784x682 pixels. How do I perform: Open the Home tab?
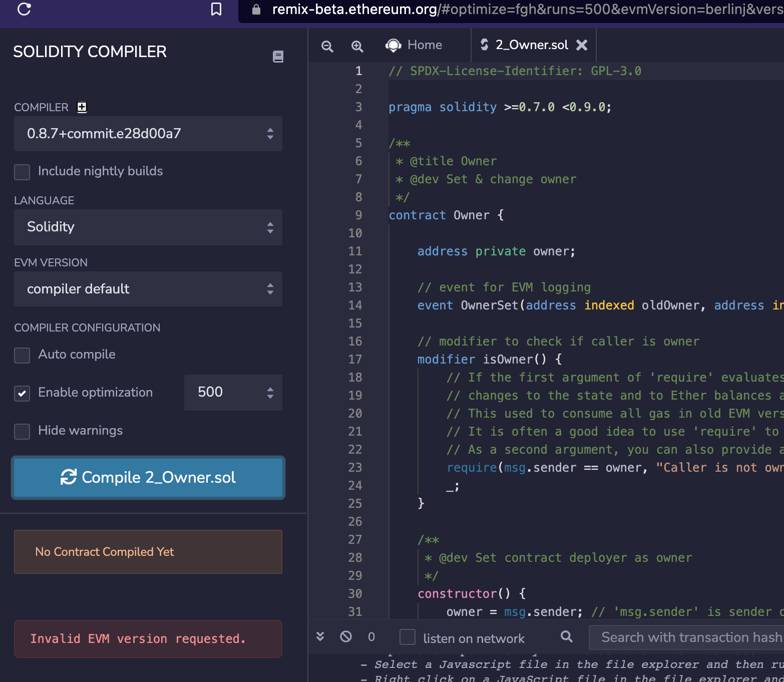(414, 45)
